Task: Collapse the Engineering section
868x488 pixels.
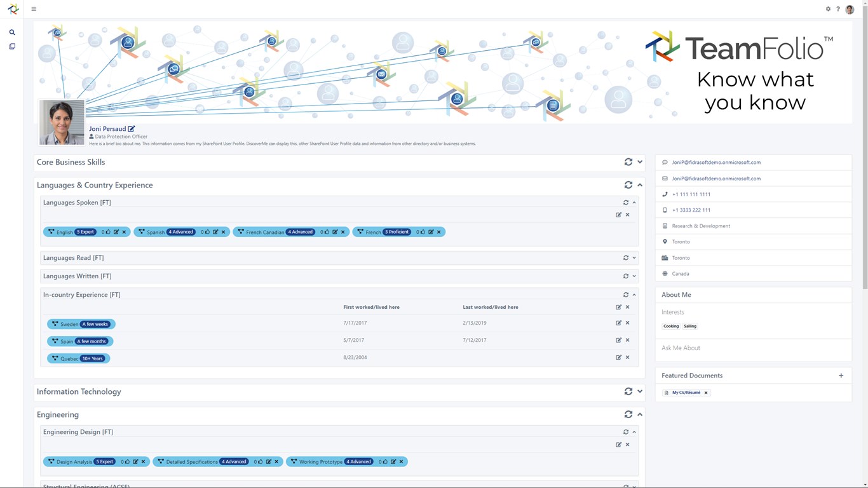Action: tap(640, 414)
